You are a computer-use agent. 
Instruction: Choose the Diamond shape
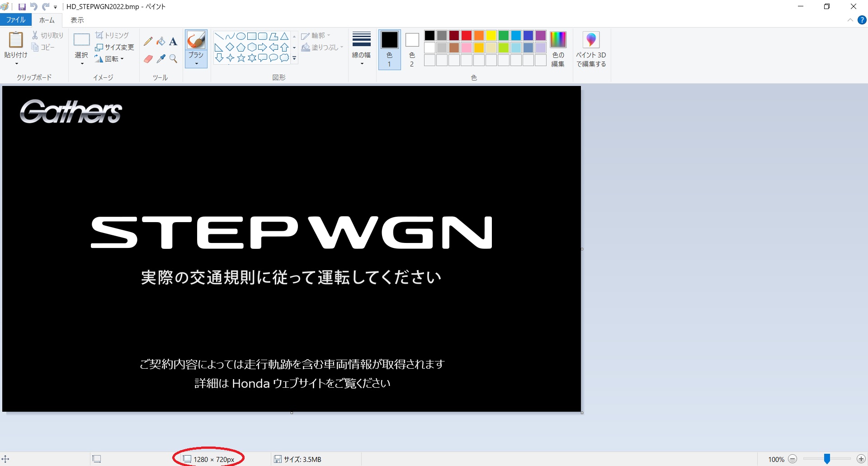click(230, 47)
